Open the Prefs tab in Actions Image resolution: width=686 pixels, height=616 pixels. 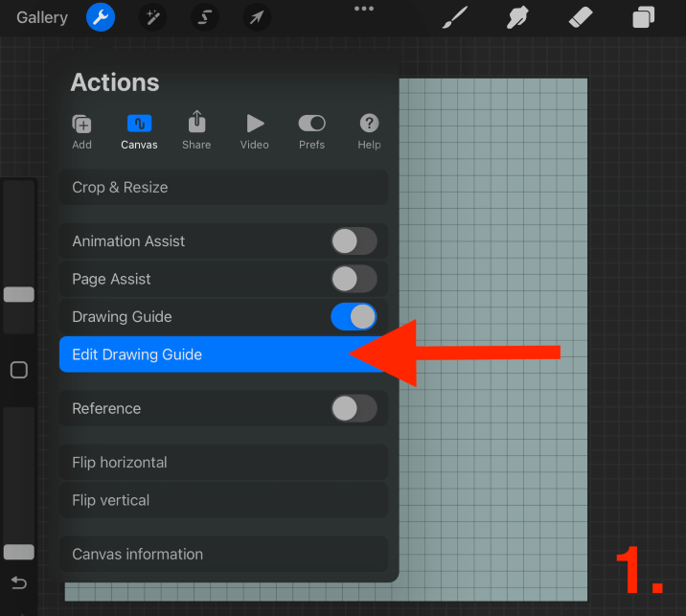(312, 131)
